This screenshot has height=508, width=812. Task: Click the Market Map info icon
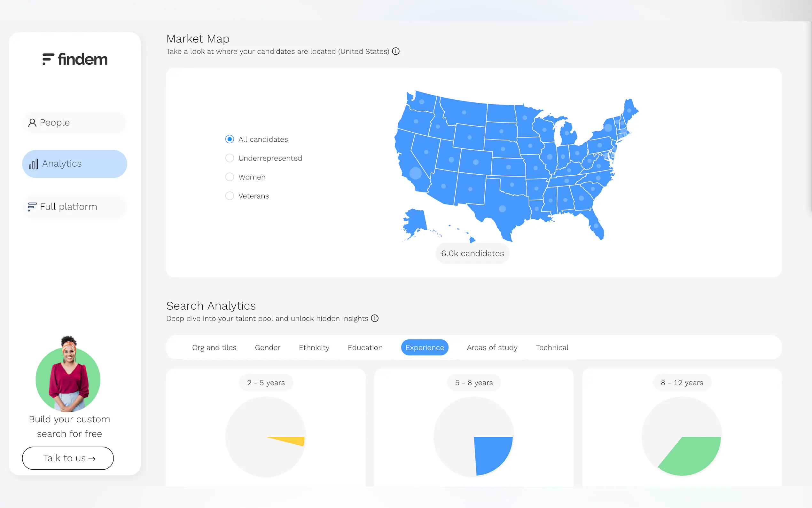pyautogui.click(x=396, y=52)
